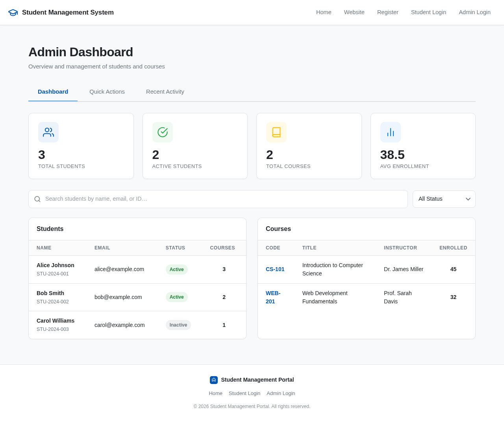Viewport: 504px width, 421px height.
Task: Click the Students table EMAIL header
Action: coord(102,248)
